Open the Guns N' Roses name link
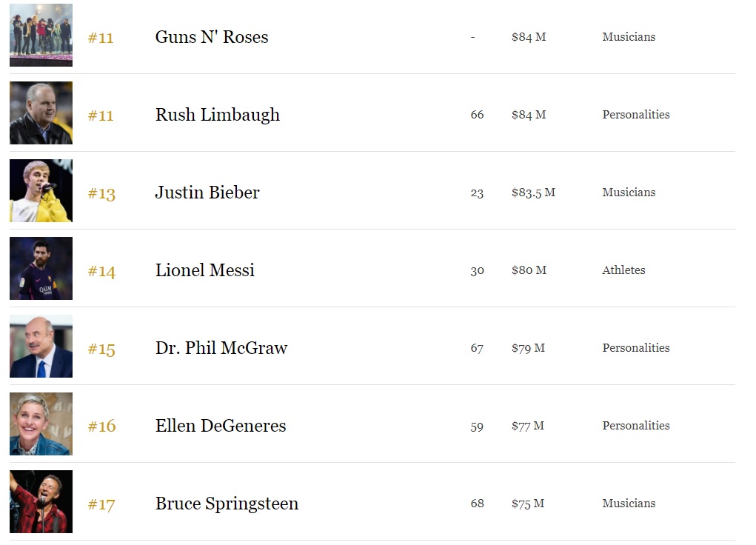This screenshot has width=756, height=545. click(x=211, y=37)
